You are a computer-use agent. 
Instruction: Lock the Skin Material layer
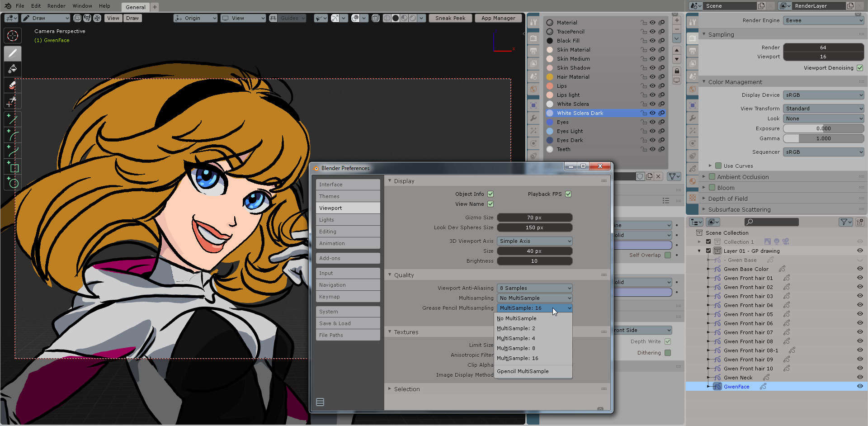pyautogui.click(x=643, y=50)
